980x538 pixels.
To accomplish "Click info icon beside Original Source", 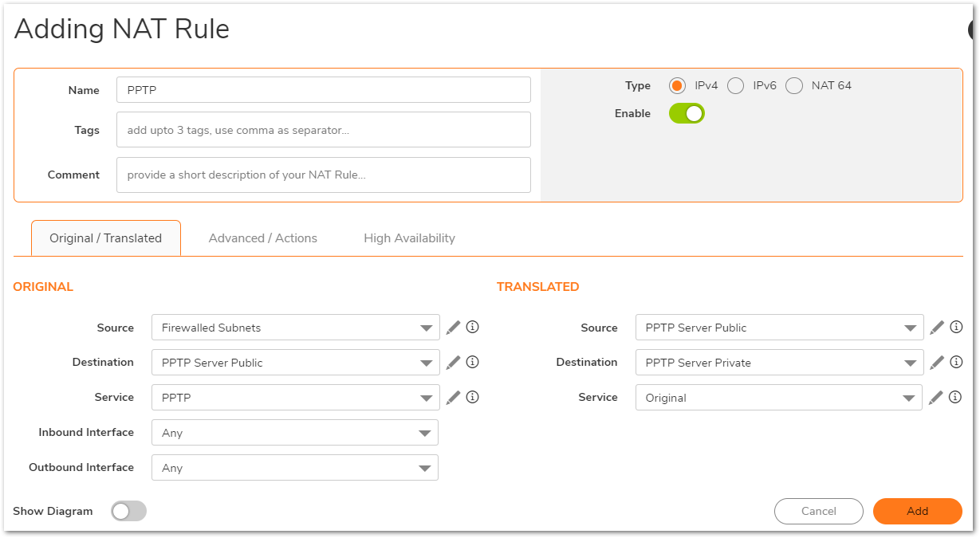I will pos(472,328).
